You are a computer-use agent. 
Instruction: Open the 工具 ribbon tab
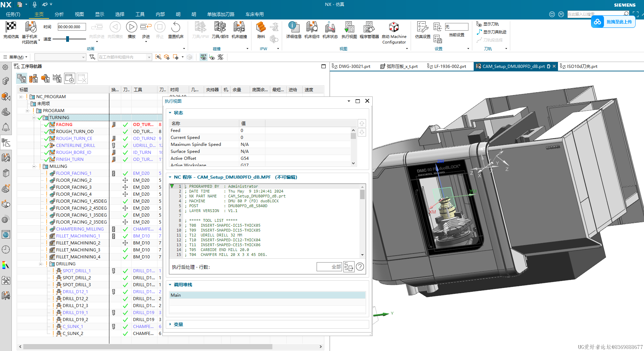[x=140, y=14]
